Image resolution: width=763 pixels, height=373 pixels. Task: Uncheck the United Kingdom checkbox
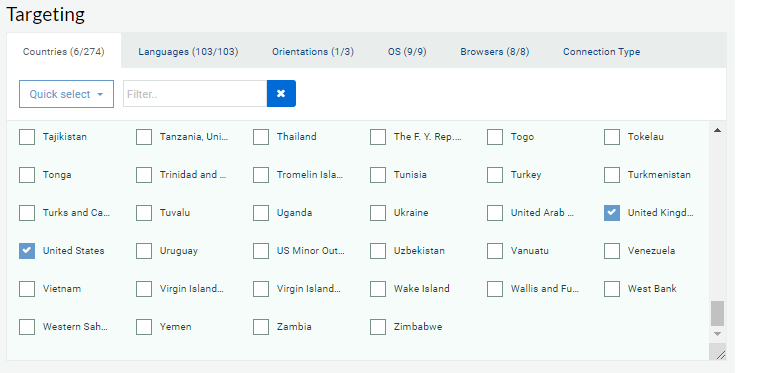click(612, 213)
